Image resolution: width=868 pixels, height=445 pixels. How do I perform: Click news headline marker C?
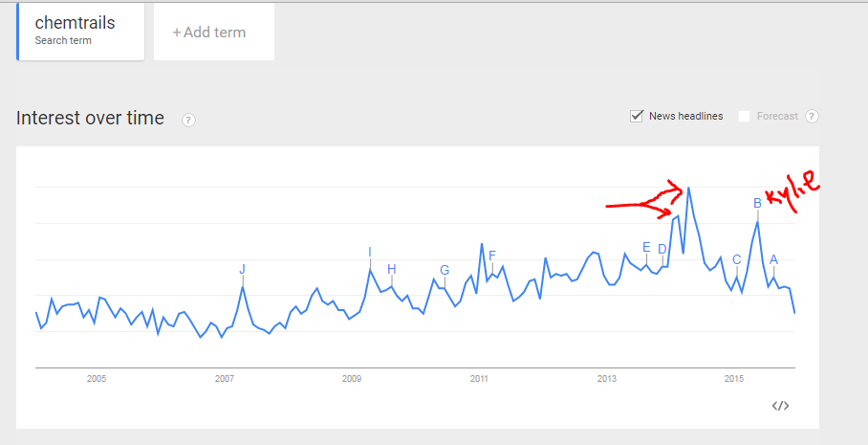click(736, 259)
